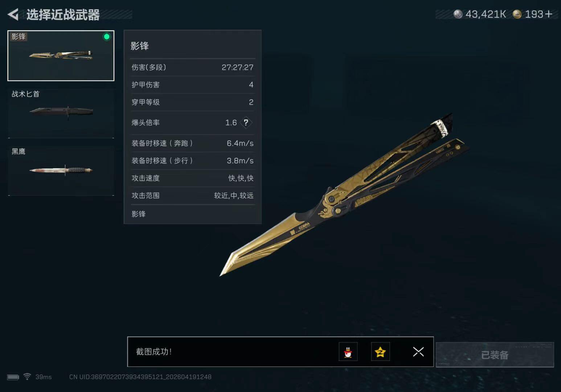Click the gold triangle currency icon
561x392 pixels.
pos(517,14)
